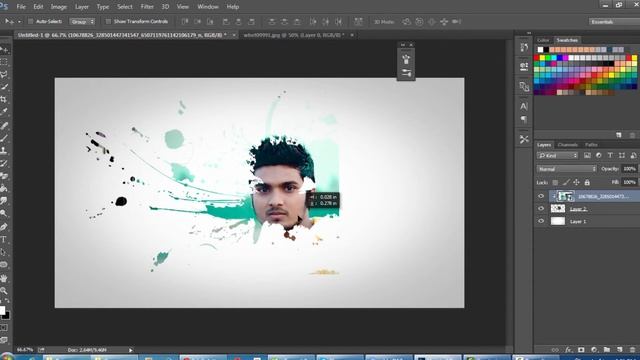Select the Hand tool
This screenshot has height=360, width=640.
click(4, 278)
